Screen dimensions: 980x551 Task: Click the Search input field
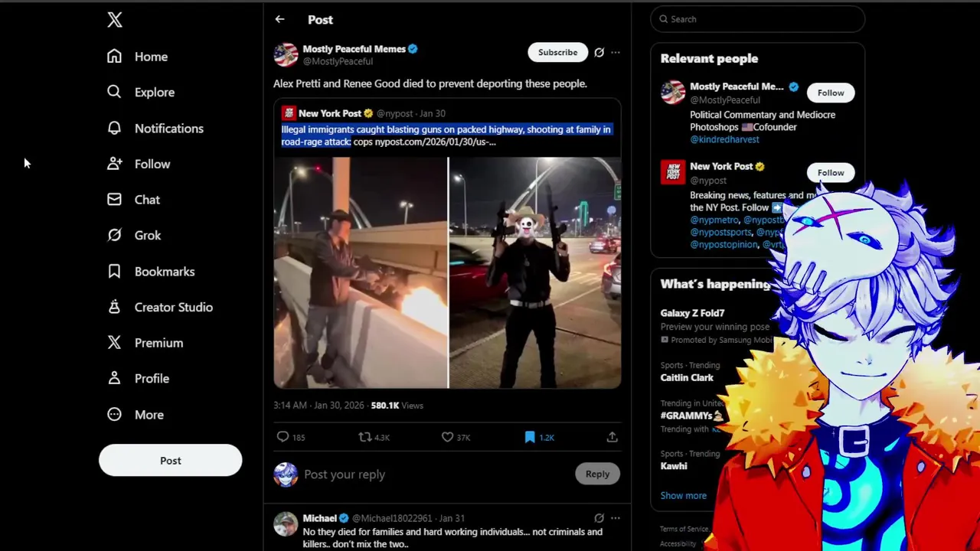(758, 19)
